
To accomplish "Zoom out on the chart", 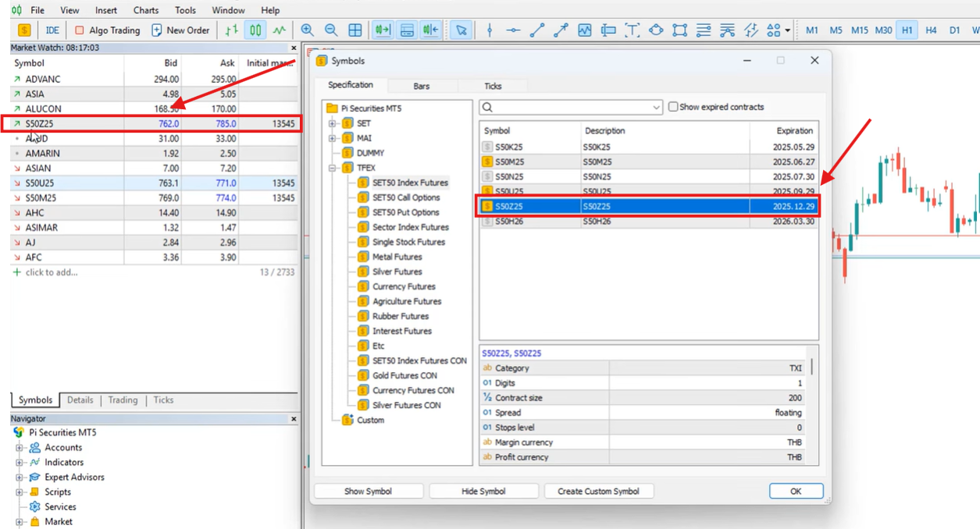I will [x=331, y=30].
